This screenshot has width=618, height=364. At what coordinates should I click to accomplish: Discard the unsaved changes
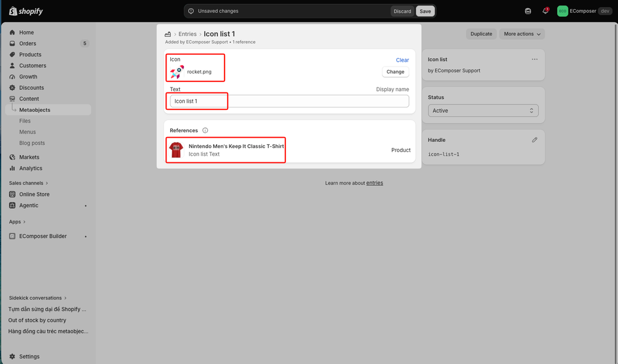click(x=403, y=11)
